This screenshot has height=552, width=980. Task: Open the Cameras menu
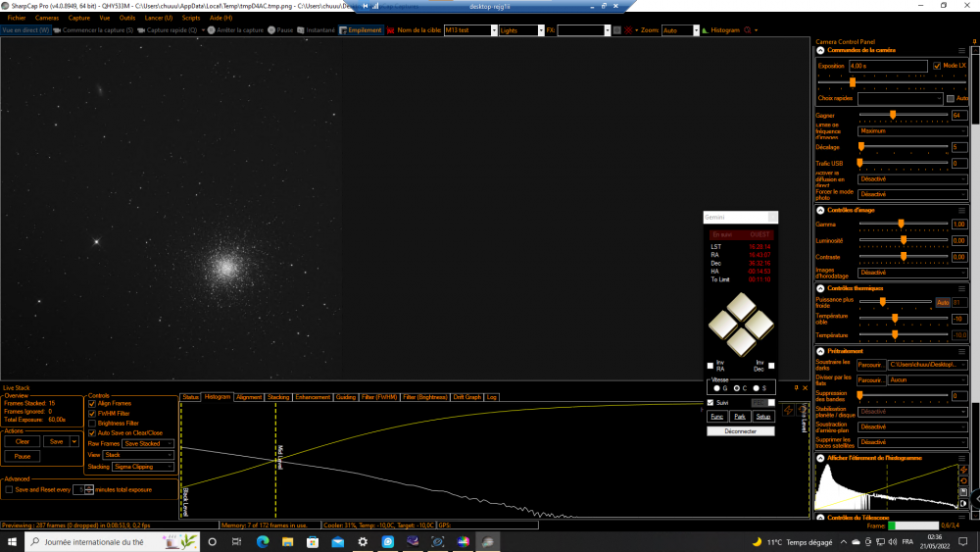click(47, 18)
